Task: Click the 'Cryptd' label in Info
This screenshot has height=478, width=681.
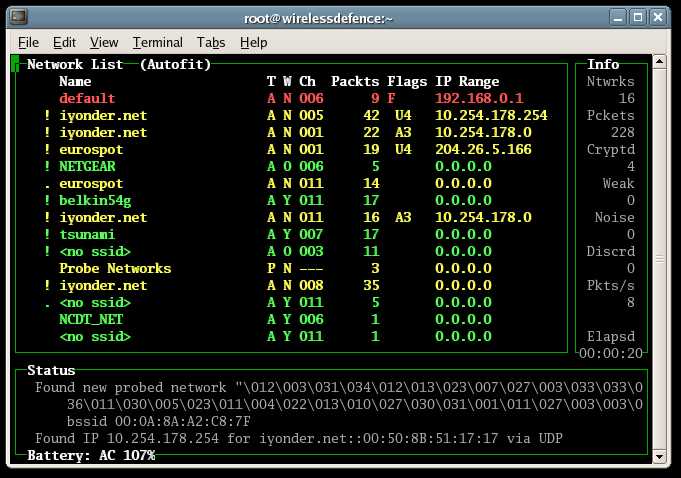Action: 611,149
